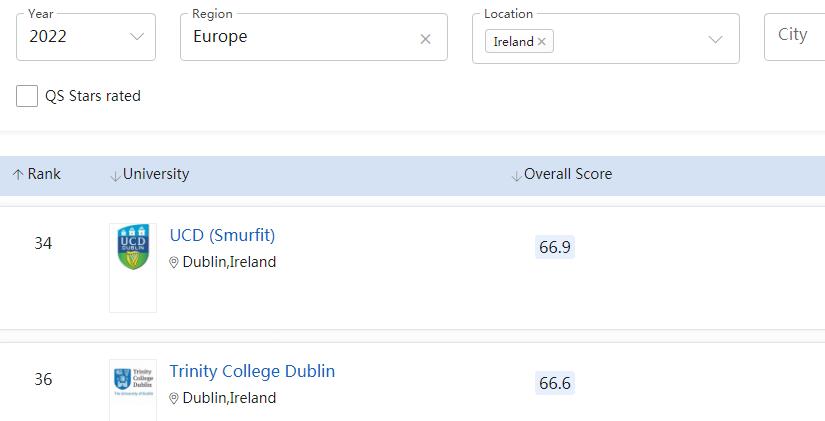Enable the QS Stars rated checkbox
This screenshot has height=421, width=825.
pyautogui.click(x=27, y=96)
